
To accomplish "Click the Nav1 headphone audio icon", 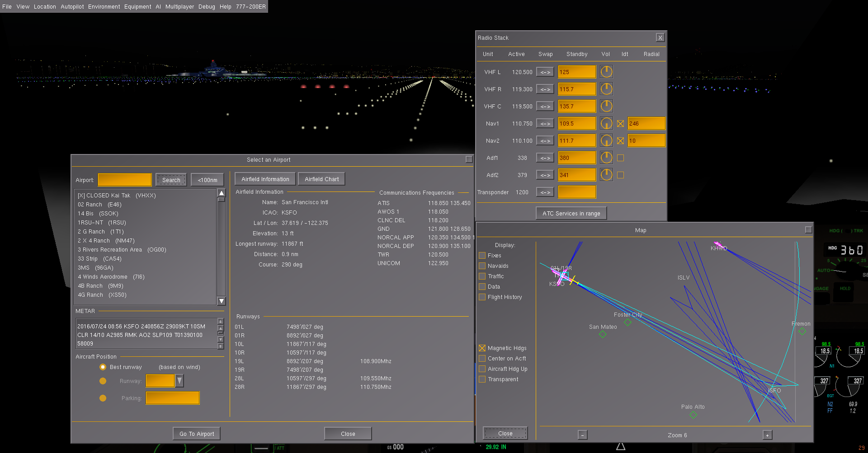I will tap(606, 123).
